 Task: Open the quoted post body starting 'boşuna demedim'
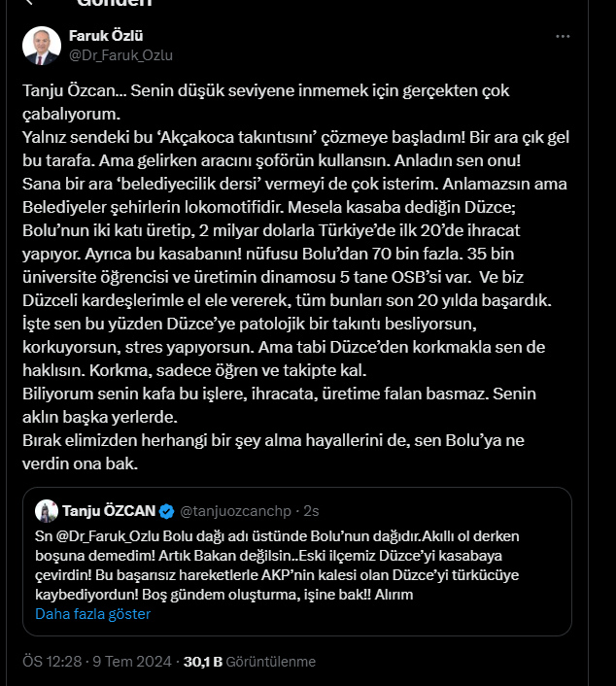(268, 556)
